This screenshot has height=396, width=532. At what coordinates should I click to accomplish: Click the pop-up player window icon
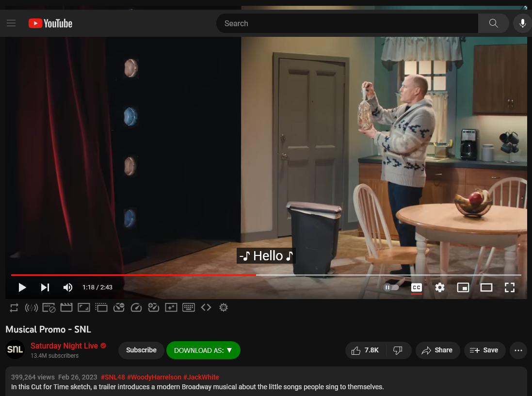101,307
